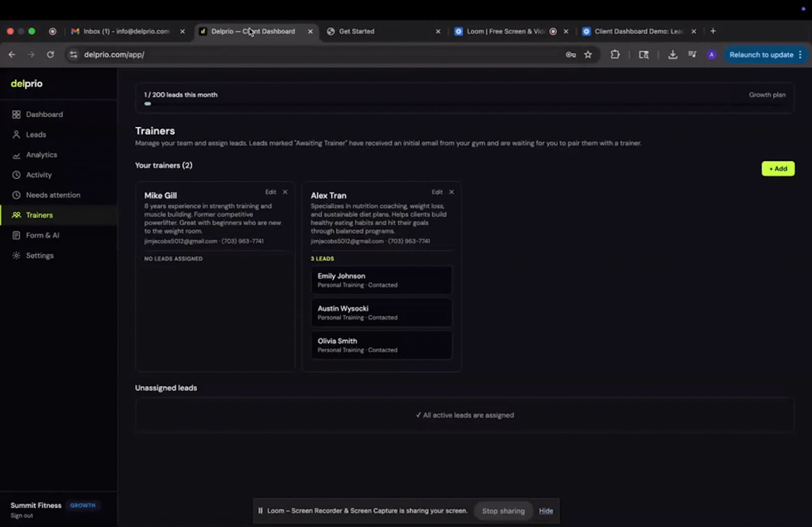Click "All active leads are assigned" message
This screenshot has width=812, height=527.
pos(465,415)
